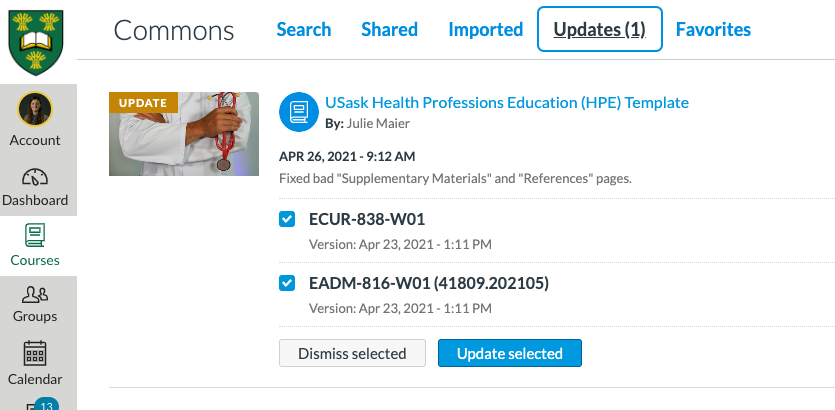Open the USask Health Professions Education Template link

[507, 102]
